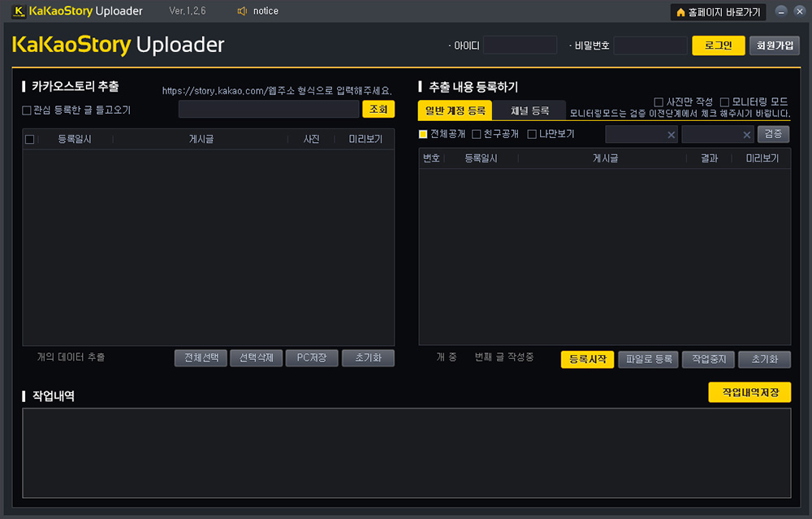The image size is (812, 519).
Task: Start upload with 등록시작 button
Action: coord(587,359)
